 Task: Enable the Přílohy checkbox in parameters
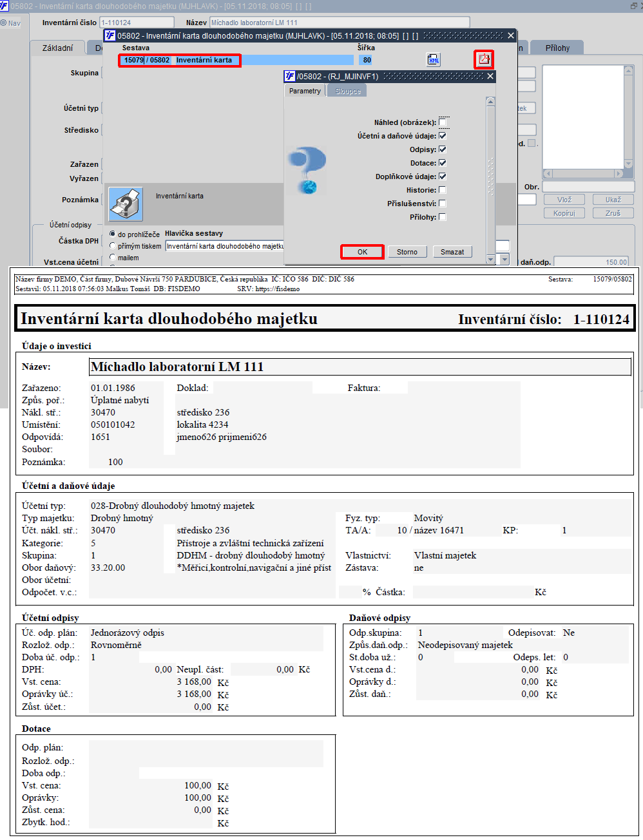(443, 217)
